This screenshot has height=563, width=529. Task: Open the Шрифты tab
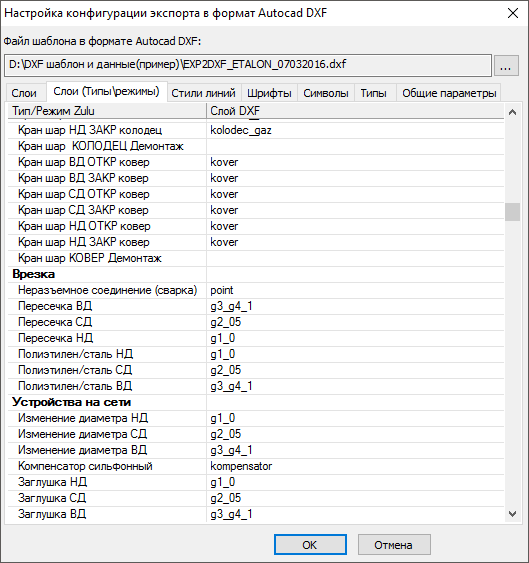point(269,93)
